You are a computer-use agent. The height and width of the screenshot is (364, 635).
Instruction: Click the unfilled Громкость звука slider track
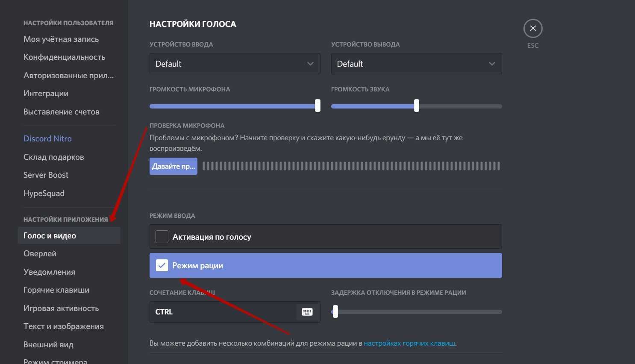[x=461, y=106]
